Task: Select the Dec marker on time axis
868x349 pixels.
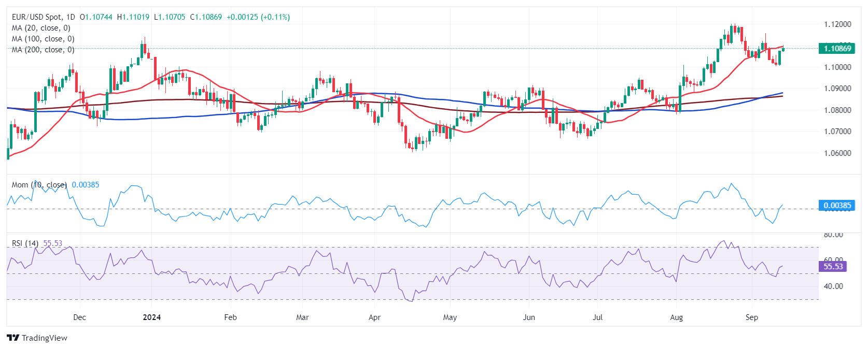Action: click(x=79, y=317)
